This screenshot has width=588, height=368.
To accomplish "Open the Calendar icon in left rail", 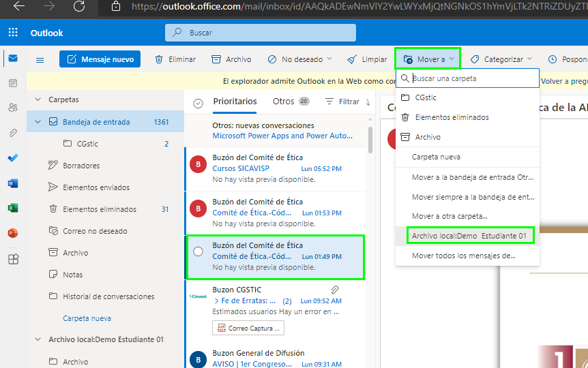I will click(x=13, y=83).
